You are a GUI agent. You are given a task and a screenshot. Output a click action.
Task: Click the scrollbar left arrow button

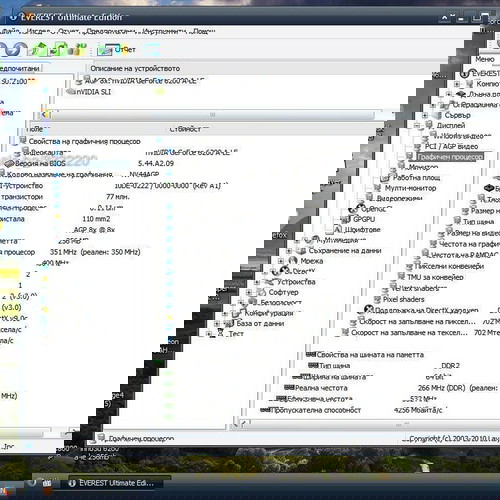point(45,115)
